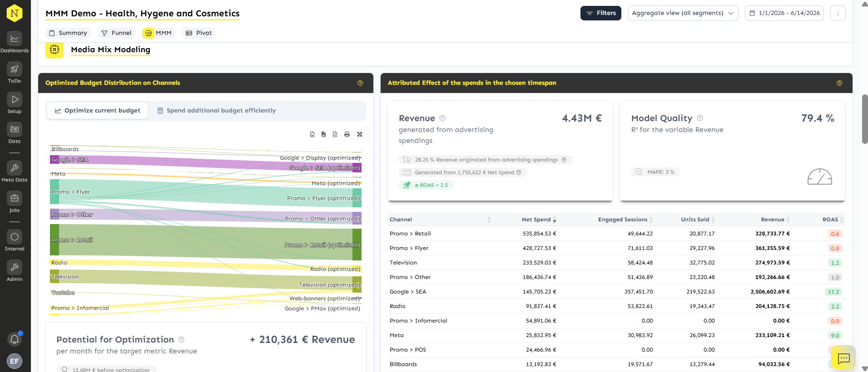Open the ToDo rocket icon

pos(15,69)
